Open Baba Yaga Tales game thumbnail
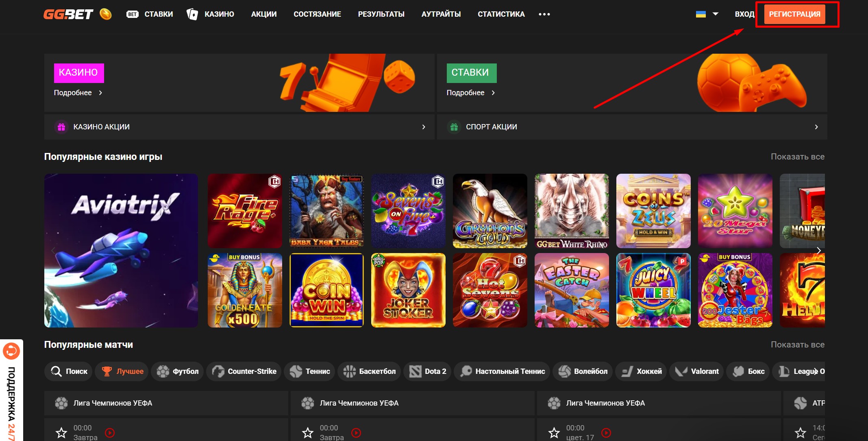The width and height of the screenshot is (868, 441). (326, 211)
